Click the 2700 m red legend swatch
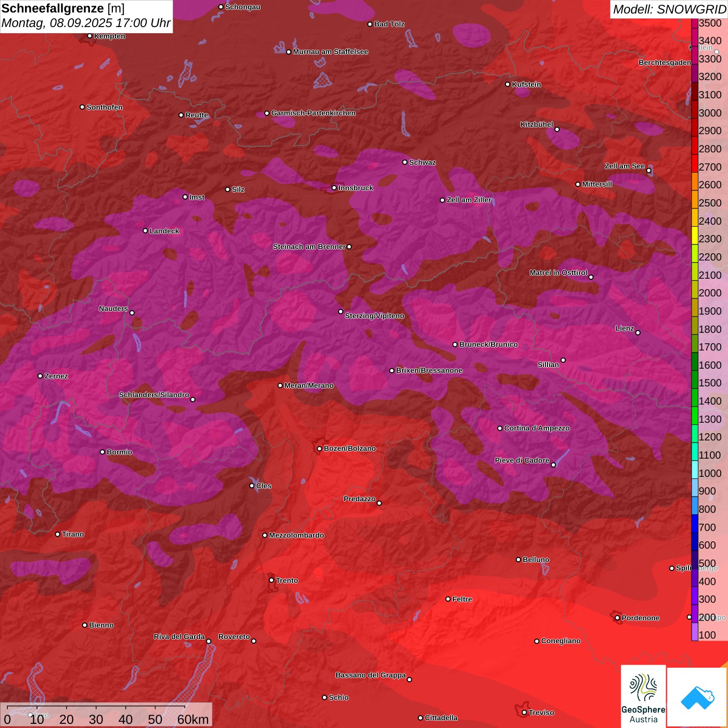The width and height of the screenshot is (728, 728). click(x=695, y=163)
